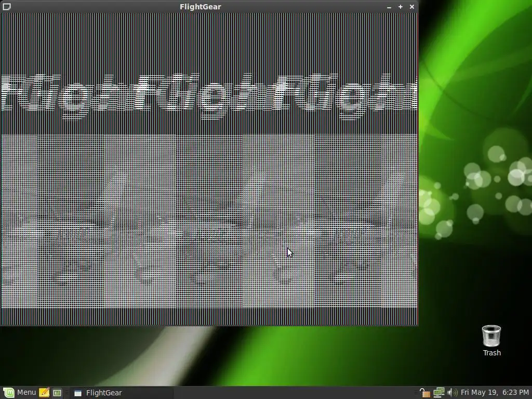
Task: Click the volume speaker tray icon
Action: (x=453, y=393)
